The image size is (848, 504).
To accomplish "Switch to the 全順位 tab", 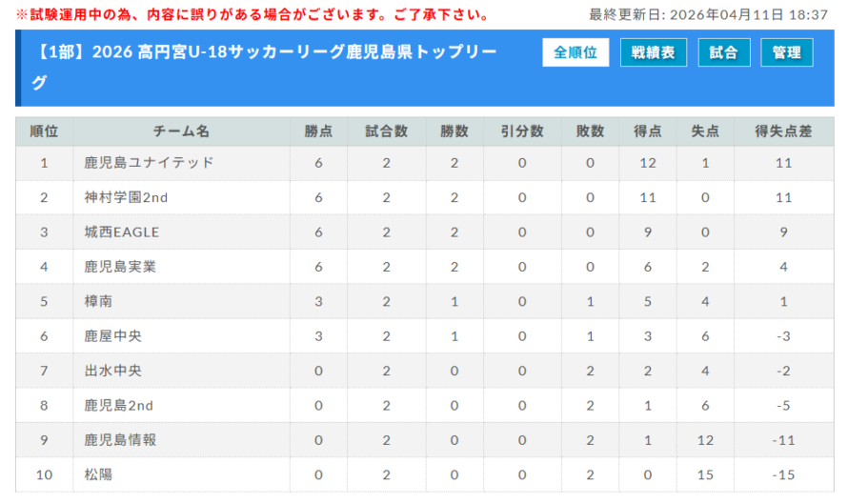I will 575,53.
